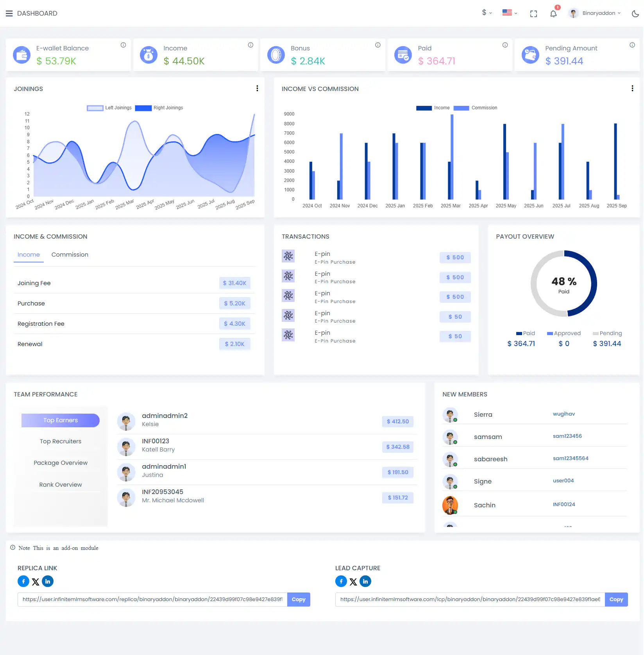Share Replica Link on Facebook
This screenshot has height=655, width=644.
23,581
